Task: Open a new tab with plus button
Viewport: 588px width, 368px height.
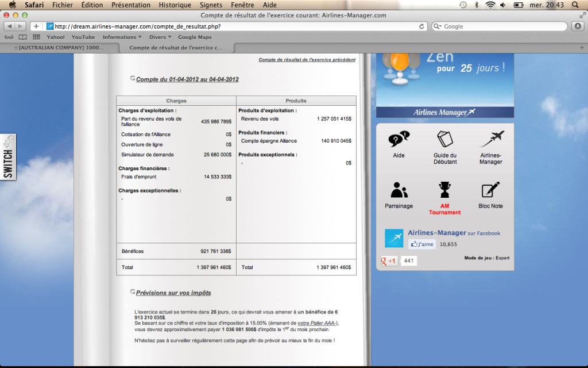Action: pos(582,48)
